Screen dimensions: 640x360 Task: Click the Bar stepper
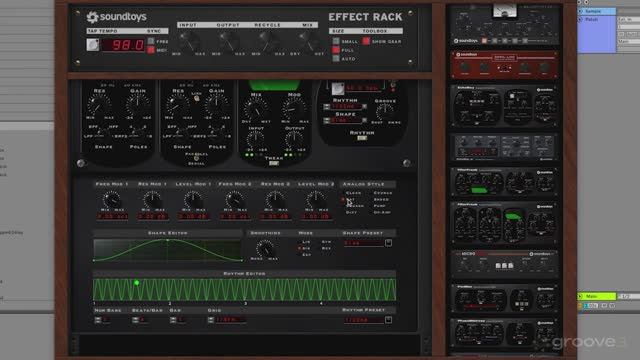pos(173,320)
